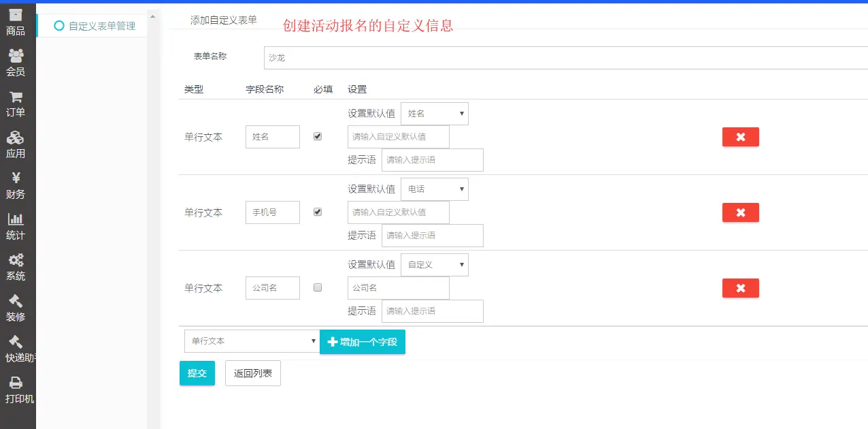
Task: Open the 订单 orders section
Action: point(16,102)
